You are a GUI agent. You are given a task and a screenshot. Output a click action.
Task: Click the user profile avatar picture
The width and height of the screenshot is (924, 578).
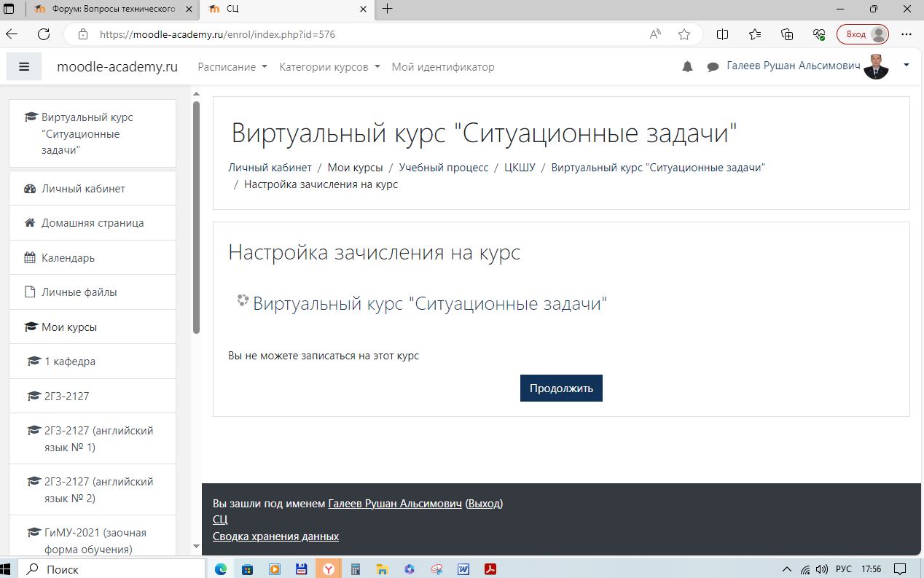click(x=876, y=66)
